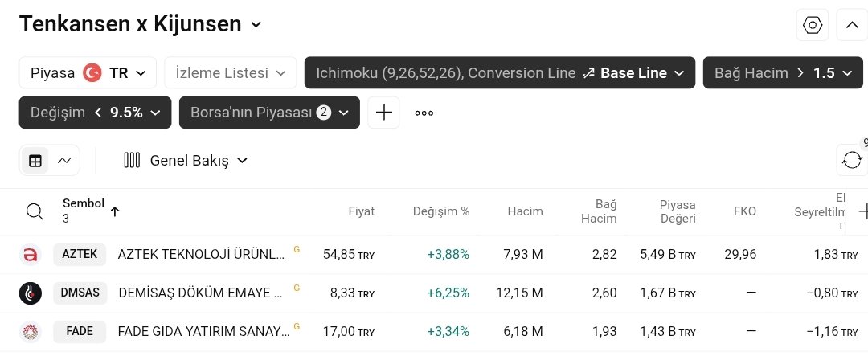Toggle sort on the Sembol column header
Image resolution: width=868 pixels, height=356 pixels.
[84, 204]
